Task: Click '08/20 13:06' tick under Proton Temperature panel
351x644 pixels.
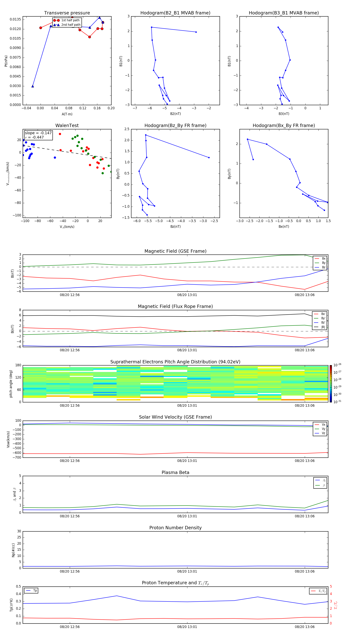Action: pyautogui.click(x=305, y=627)
